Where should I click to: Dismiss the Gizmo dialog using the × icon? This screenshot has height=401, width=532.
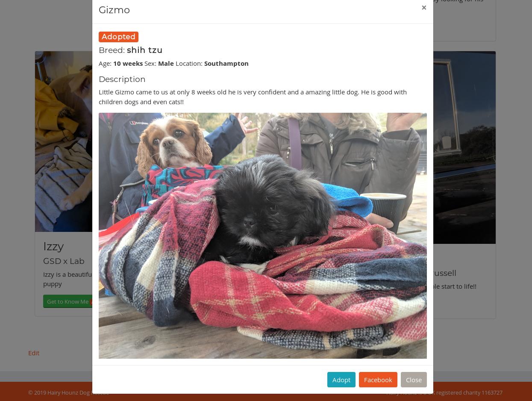(424, 8)
